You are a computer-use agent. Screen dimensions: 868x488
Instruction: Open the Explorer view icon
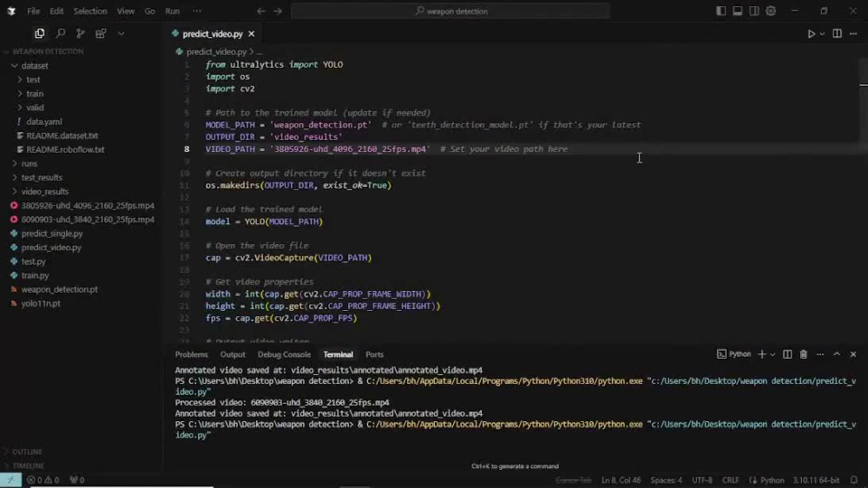[39, 34]
